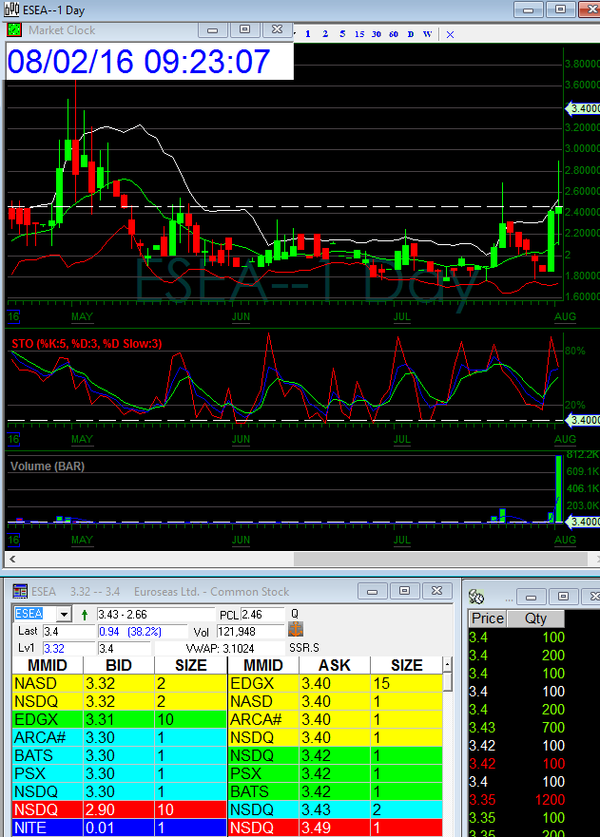Click the Level 2 scrollbar up arrow
The width and height of the screenshot is (600, 837).
coord(447,665)
